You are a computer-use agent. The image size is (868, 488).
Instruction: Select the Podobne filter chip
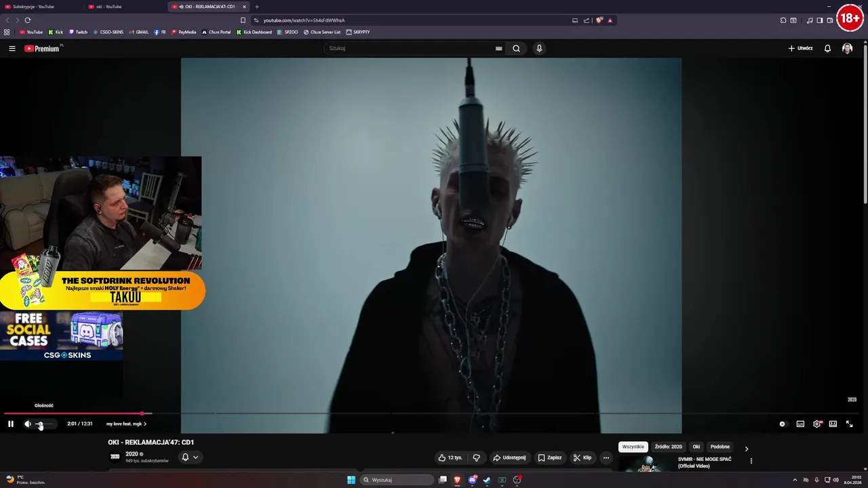pos(720,447)
